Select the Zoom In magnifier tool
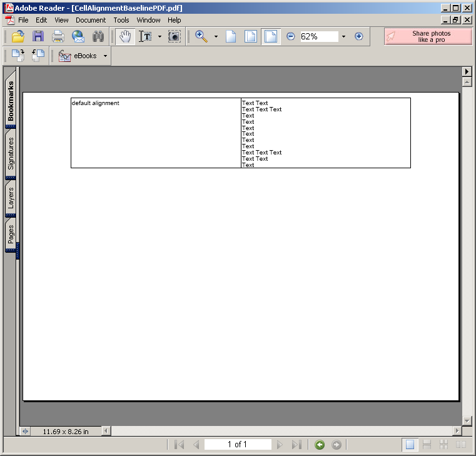This screenshot has height=456, width=476. point(201,36)
